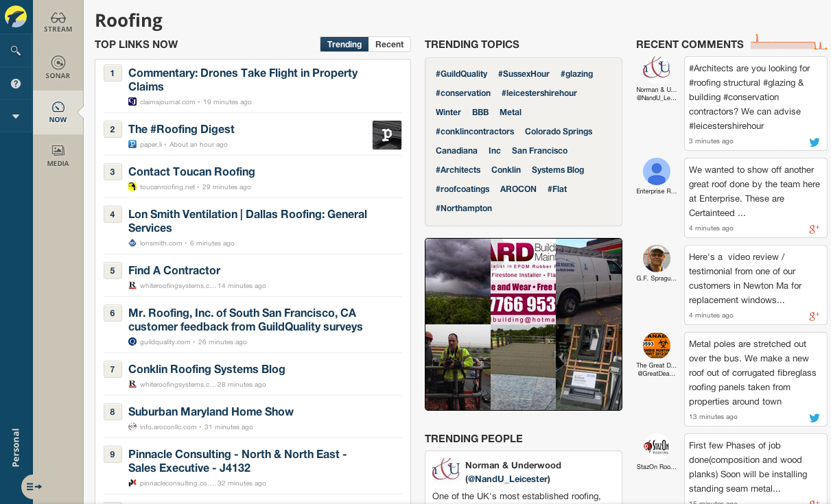Select the #roofcoatings topic
This screenshot has height=504, width=831.
point(463,189)
